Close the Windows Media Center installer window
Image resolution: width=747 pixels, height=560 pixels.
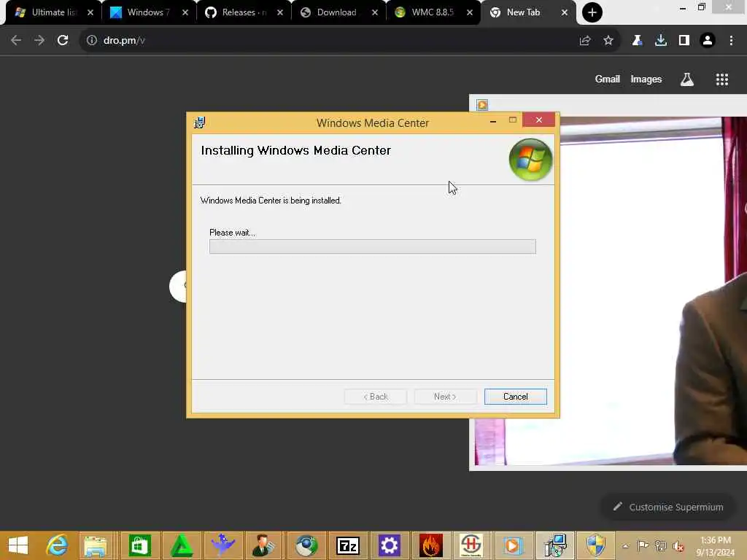click(x=539, y=120)
